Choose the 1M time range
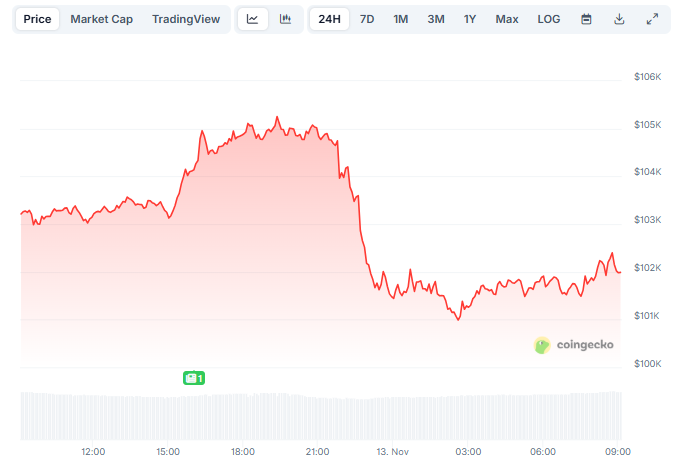676x465 pixels. [x=401, y=19]
